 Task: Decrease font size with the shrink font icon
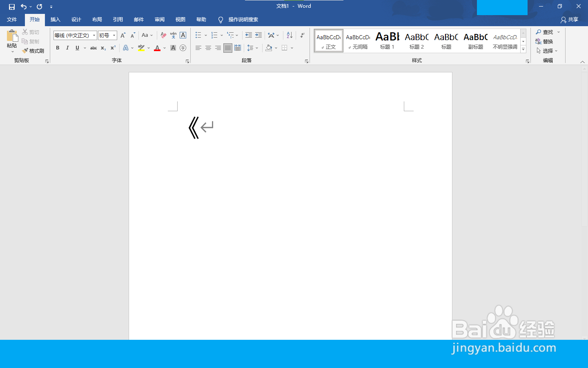[x=133, y=35]
